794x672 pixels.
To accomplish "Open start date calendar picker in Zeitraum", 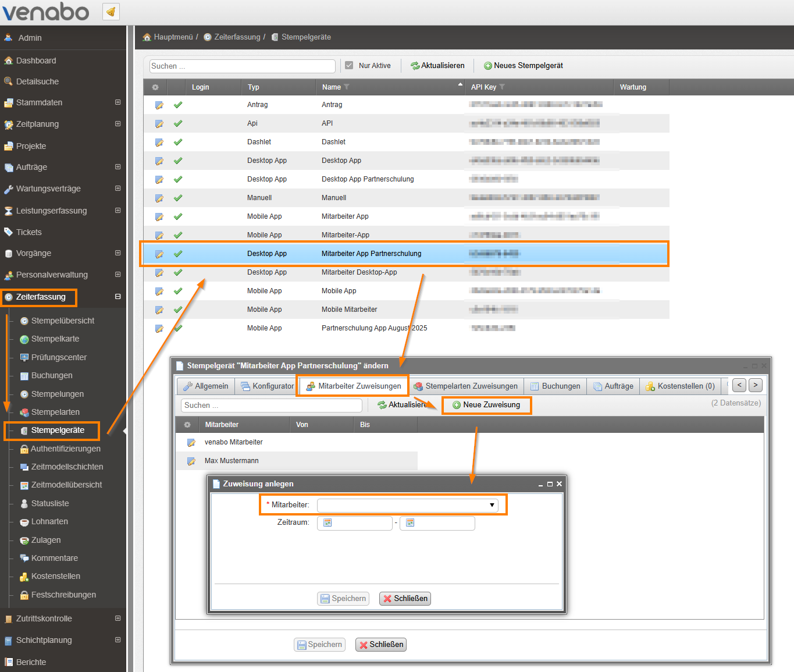I will tap(327, 523).
